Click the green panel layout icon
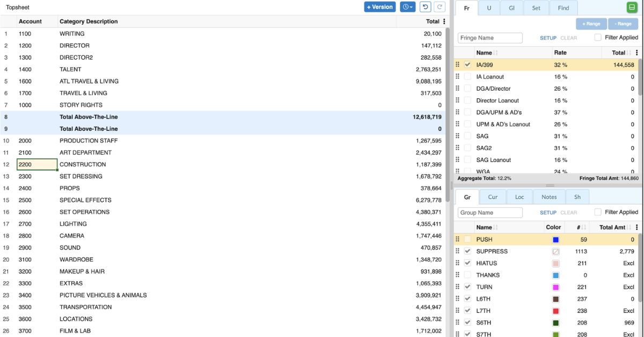 pyautogui.click(x=631, y=8)
